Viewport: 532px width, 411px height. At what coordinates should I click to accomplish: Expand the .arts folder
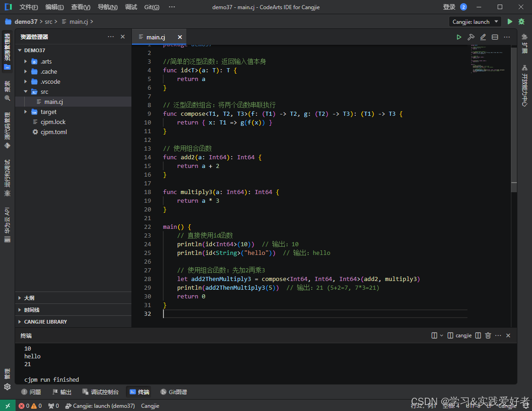(x=26, y=61)
